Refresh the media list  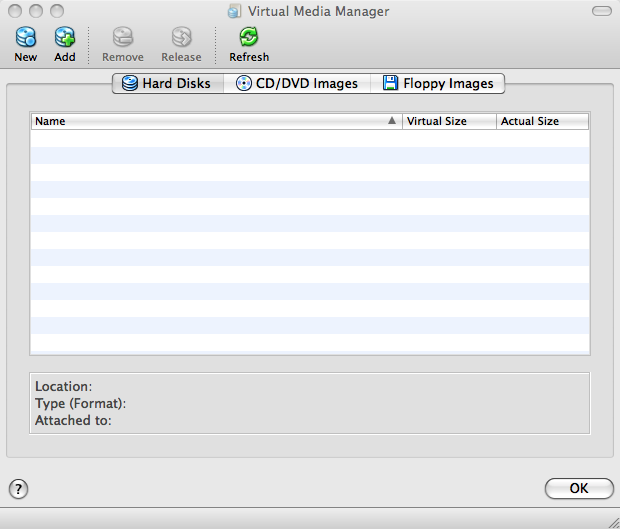(249, 38)
